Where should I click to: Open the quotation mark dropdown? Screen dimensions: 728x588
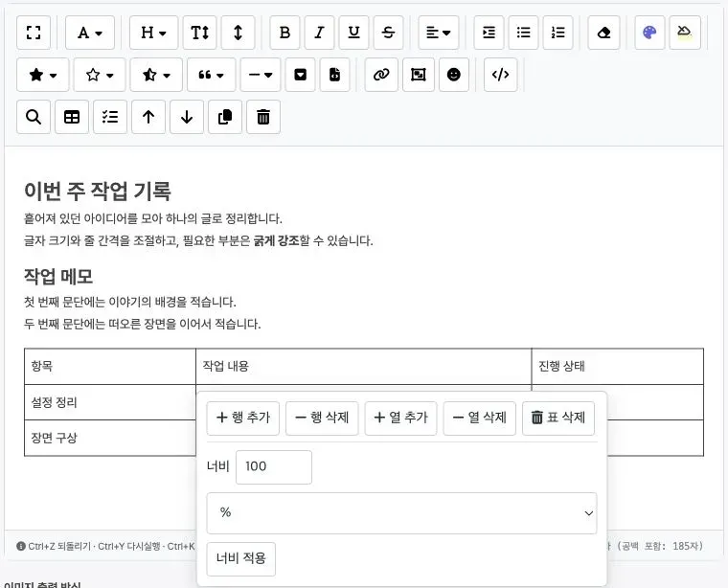[212, 75]
